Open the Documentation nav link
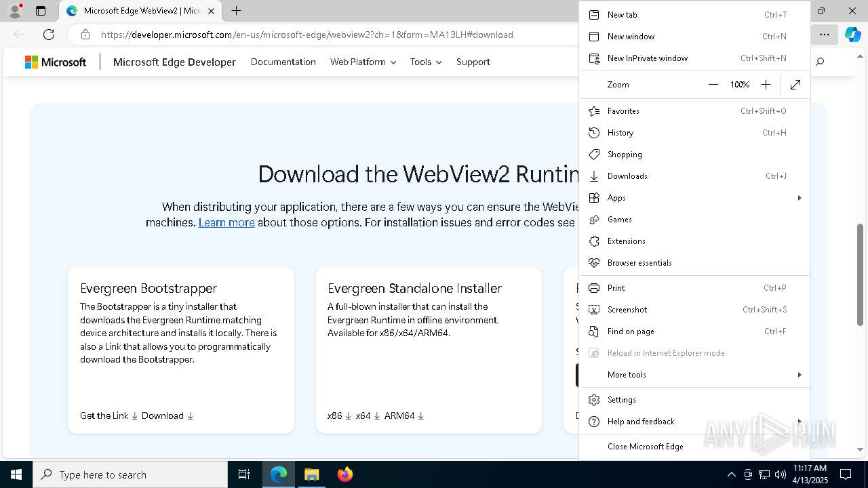 (283, 62)
